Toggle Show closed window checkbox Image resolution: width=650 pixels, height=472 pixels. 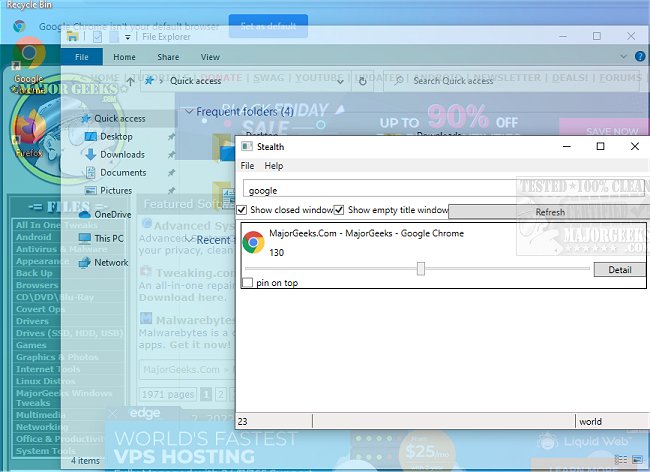point(242,210)
